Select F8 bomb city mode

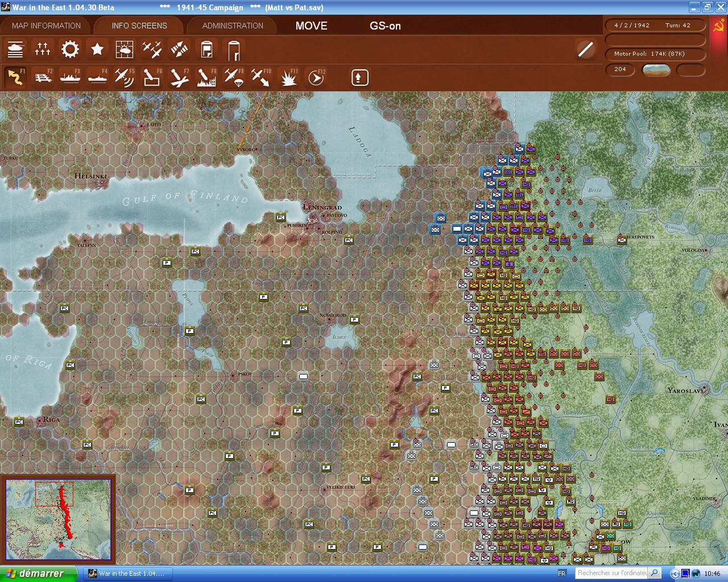point(206,77)
